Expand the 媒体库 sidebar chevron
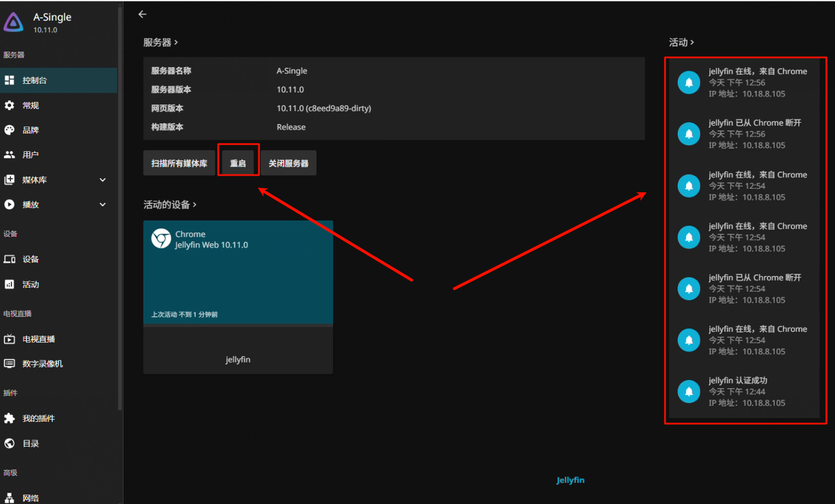 coord(102,179)
